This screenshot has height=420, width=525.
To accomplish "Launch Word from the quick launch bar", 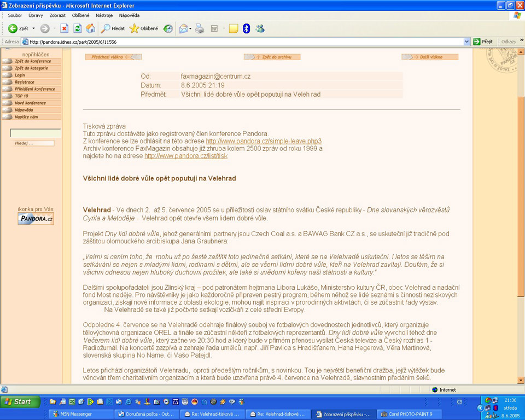I will pos(176,401).
